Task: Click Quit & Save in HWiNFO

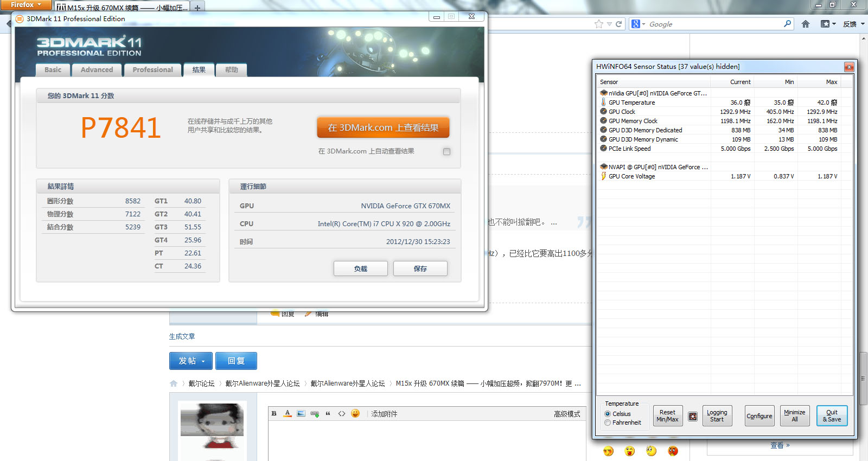Action: pos(832,416)
